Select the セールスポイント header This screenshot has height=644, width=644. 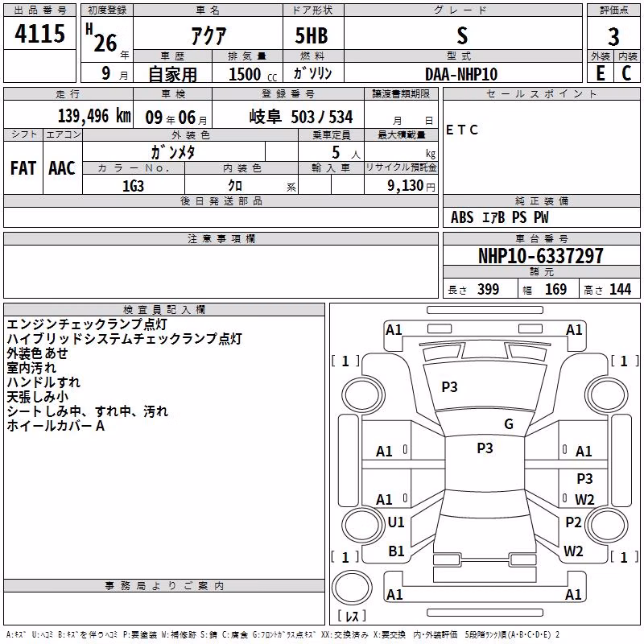tap(542, 93)
